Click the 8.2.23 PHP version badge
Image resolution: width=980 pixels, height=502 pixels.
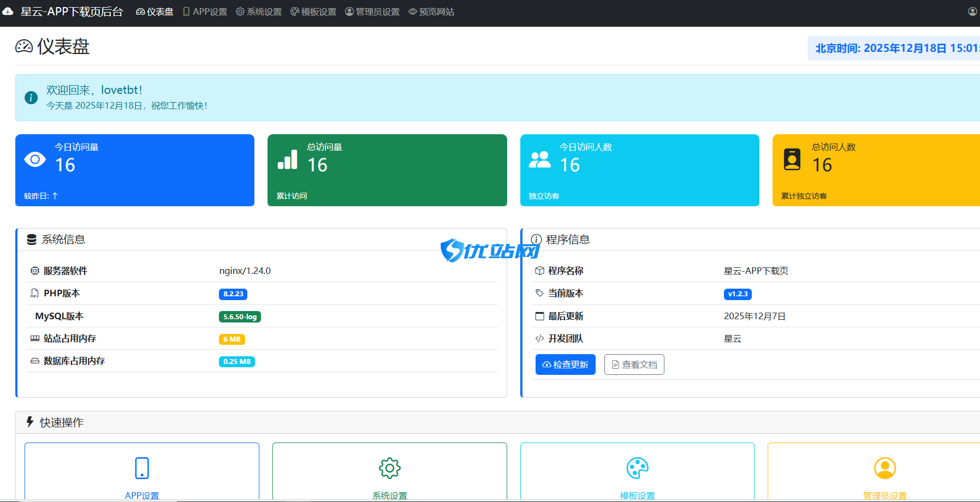[x=233, y=294]
